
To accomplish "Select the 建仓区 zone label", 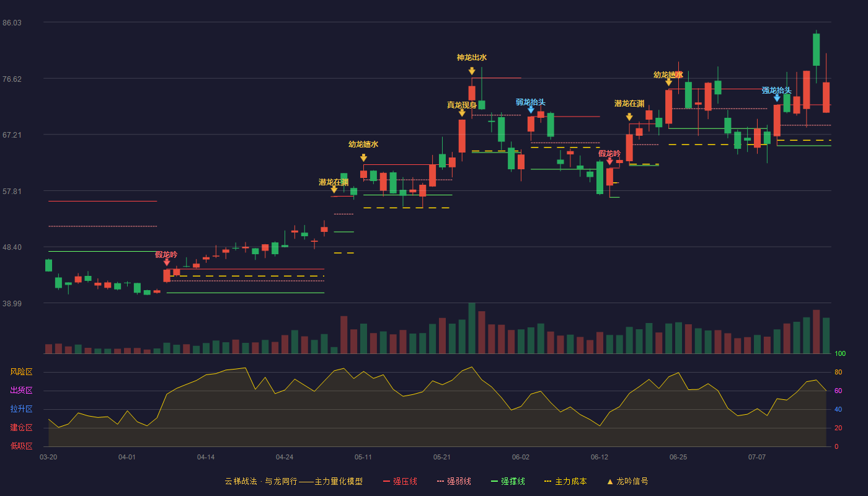I will coord(21,428).
